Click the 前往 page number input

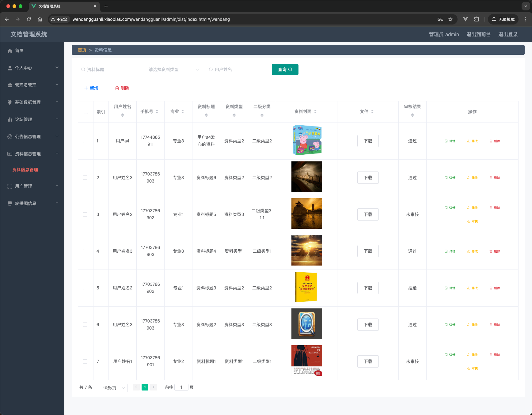click(x=181, y=387)
